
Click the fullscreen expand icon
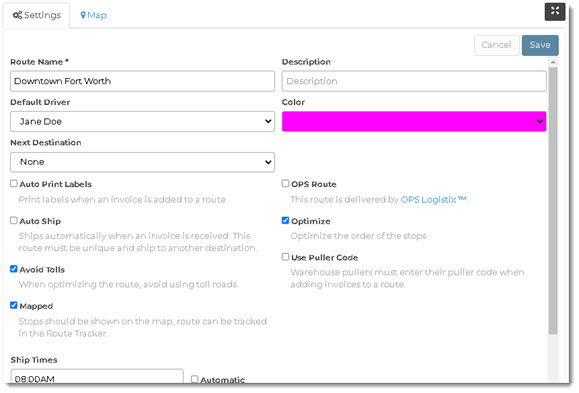555,11
